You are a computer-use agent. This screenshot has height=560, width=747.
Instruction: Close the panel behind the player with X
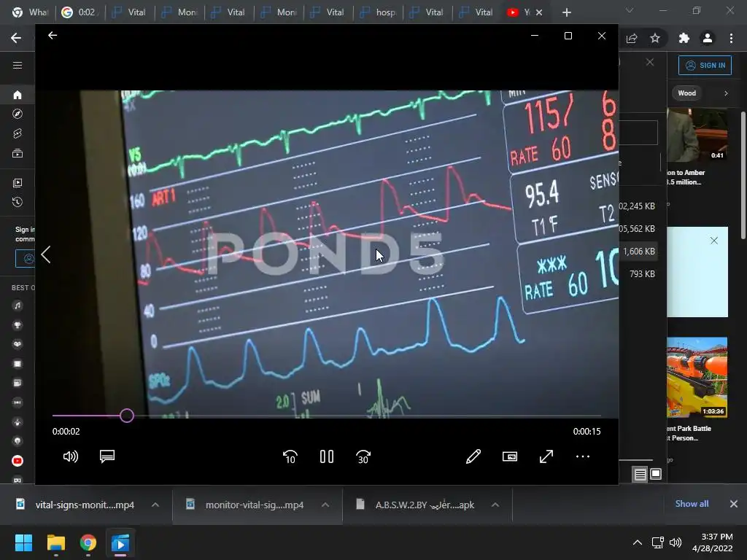650,63
